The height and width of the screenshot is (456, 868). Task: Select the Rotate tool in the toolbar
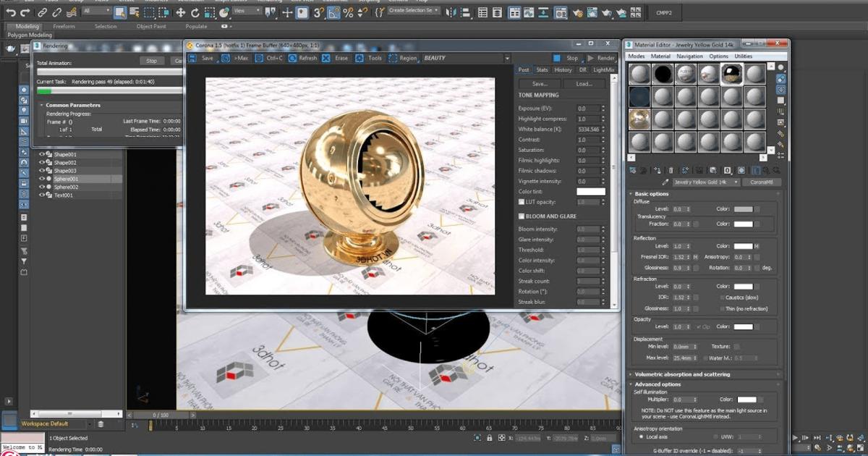pyautogui.click(x=195, y=12)
